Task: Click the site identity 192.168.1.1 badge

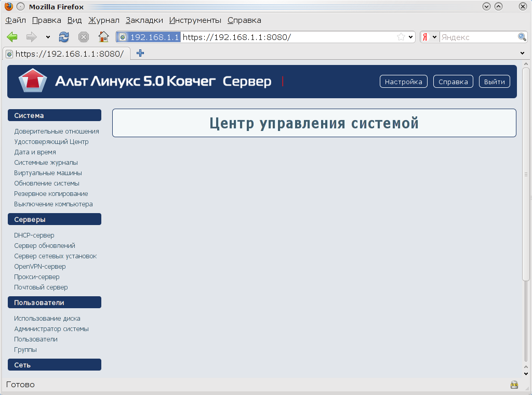Action: tap(149, 37)
